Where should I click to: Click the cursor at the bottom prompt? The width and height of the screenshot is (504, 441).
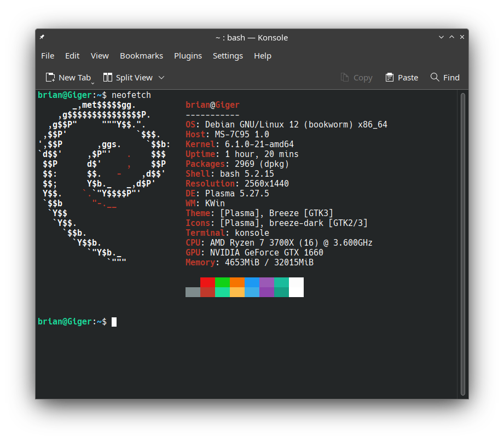coord(114,322)
